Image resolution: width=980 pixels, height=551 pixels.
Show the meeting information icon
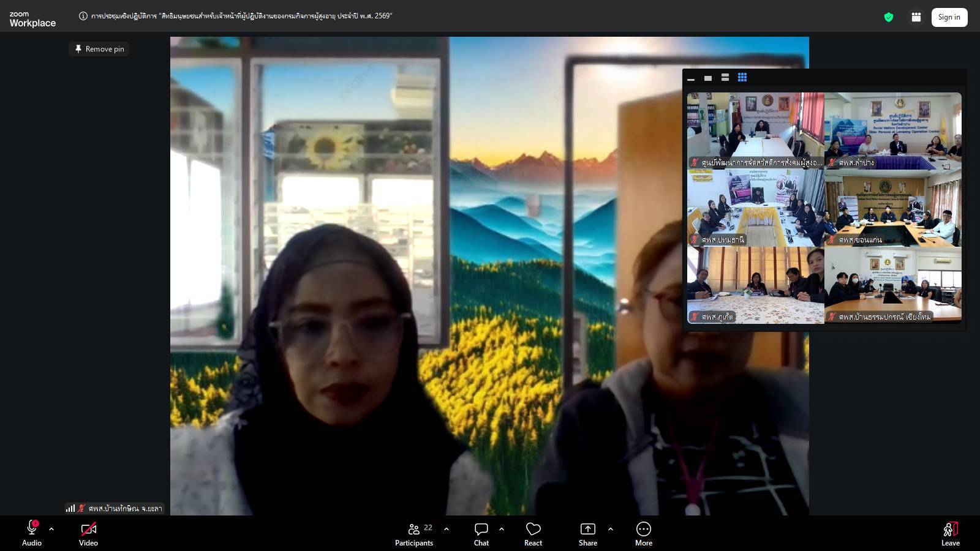point(83,16)
